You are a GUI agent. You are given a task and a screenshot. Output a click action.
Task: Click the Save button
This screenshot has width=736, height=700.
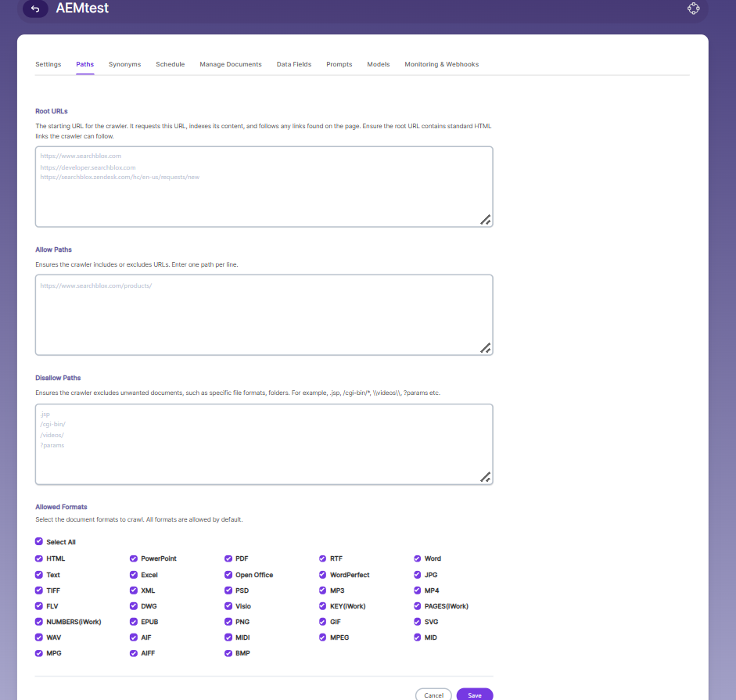coord(475,695)
